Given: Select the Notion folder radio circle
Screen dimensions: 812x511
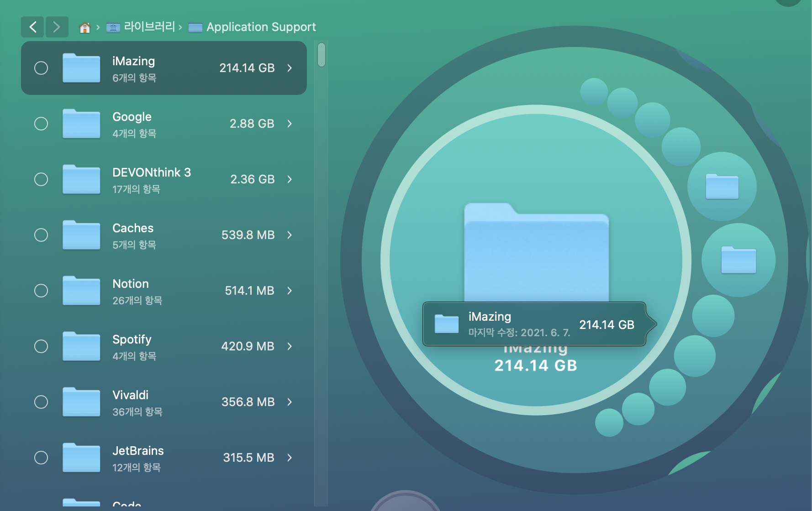Looking at the screenshot, I should (x=41, y=291).
